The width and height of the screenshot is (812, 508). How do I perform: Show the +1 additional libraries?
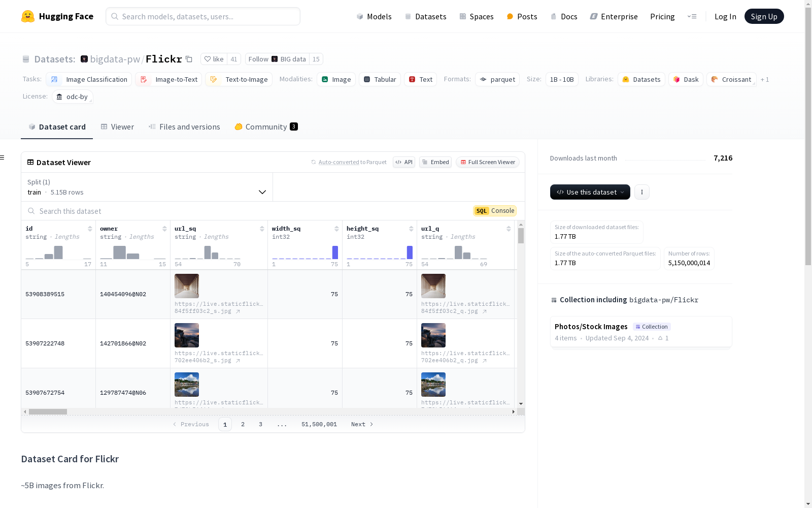(765, 79)
